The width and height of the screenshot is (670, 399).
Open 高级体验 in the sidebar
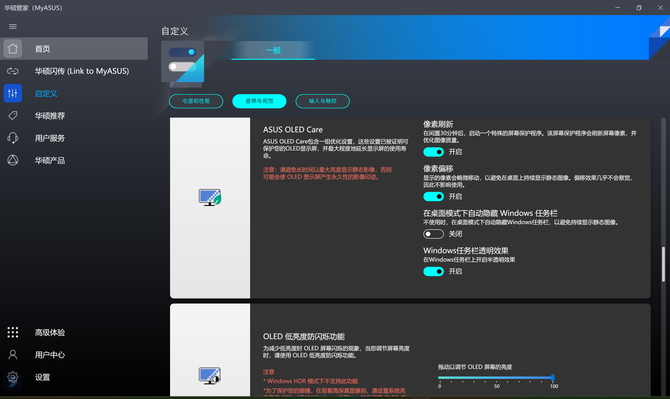74,332
